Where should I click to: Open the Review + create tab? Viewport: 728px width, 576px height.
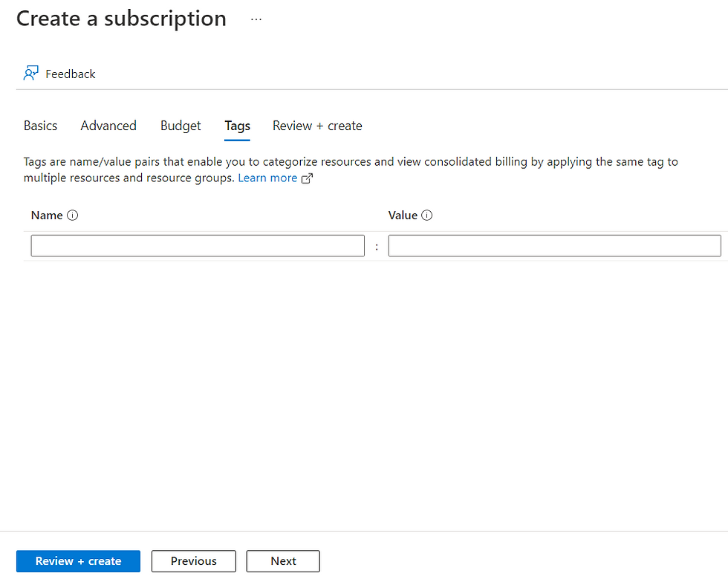(x=317, y=126)
